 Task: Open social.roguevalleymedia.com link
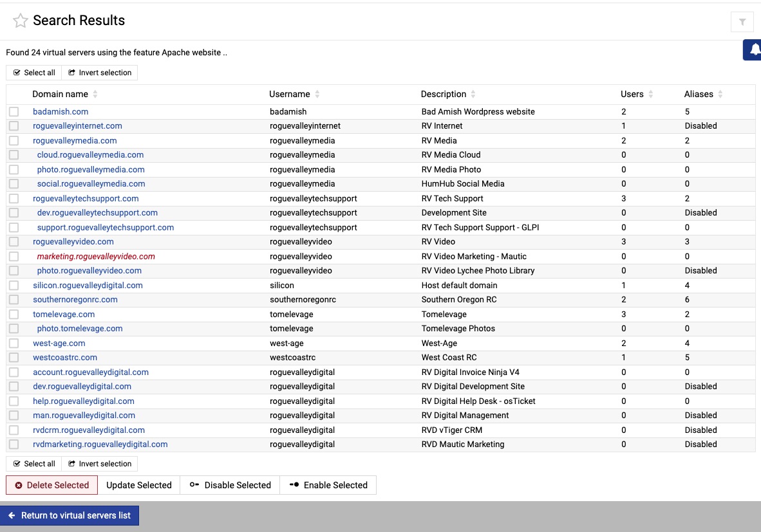coord(91,184)
